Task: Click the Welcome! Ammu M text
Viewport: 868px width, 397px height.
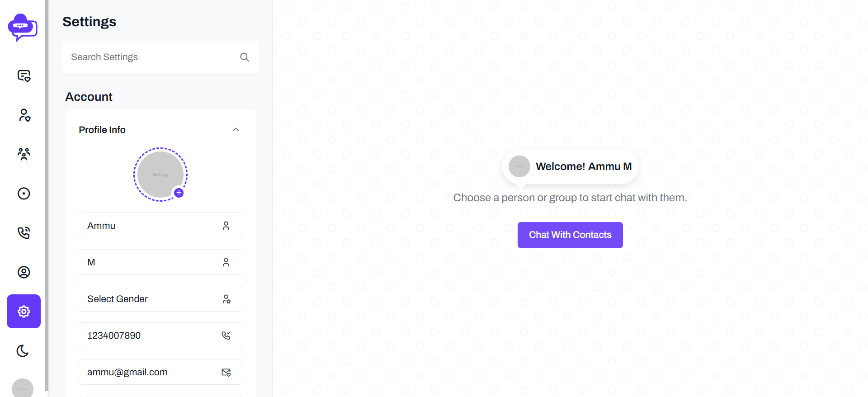Action: coord(584,166)
